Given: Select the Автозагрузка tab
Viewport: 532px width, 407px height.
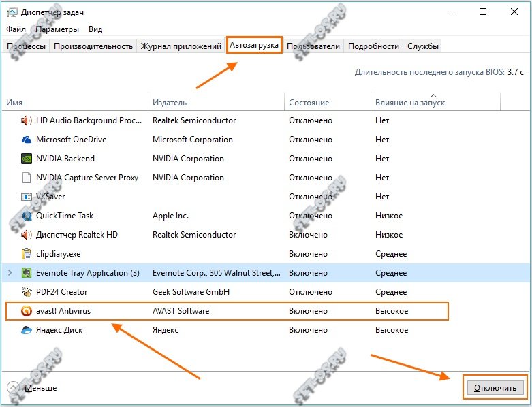Looking at the screenshot, I should tap(254, 45).
